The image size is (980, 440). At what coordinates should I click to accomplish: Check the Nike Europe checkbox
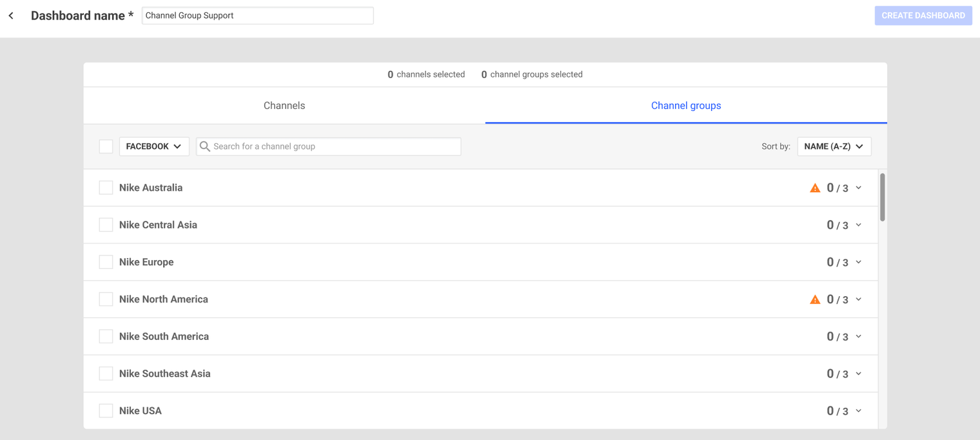click(x=106, y=262)
